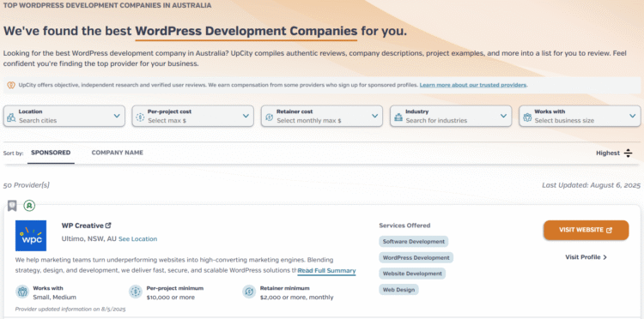
Task: Click the Per-project cost dollar icon
Action: click(140, 117)
